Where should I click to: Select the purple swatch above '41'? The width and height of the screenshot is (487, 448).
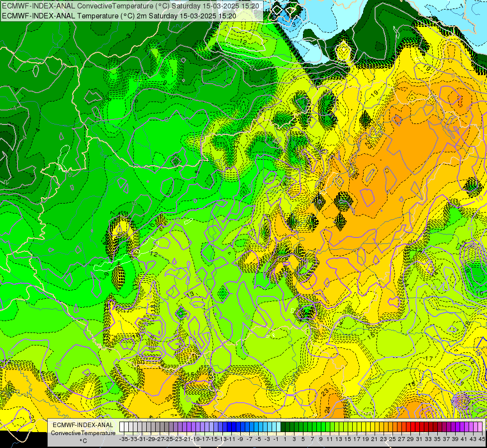[x=462, y=427]
